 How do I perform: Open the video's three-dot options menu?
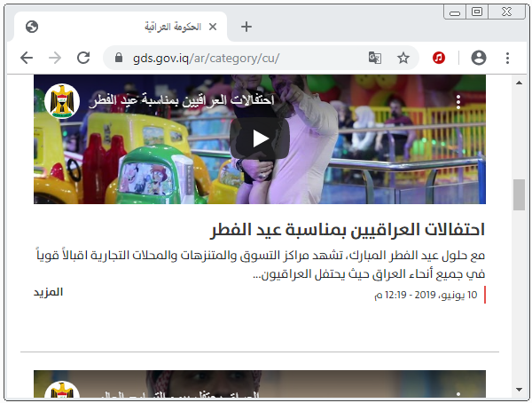pyautogui.click(x=458, y=102)
